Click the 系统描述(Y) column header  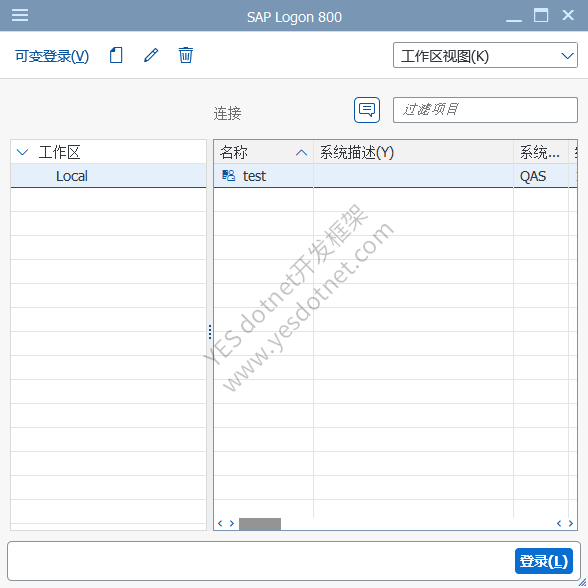[x=413, y=152]
